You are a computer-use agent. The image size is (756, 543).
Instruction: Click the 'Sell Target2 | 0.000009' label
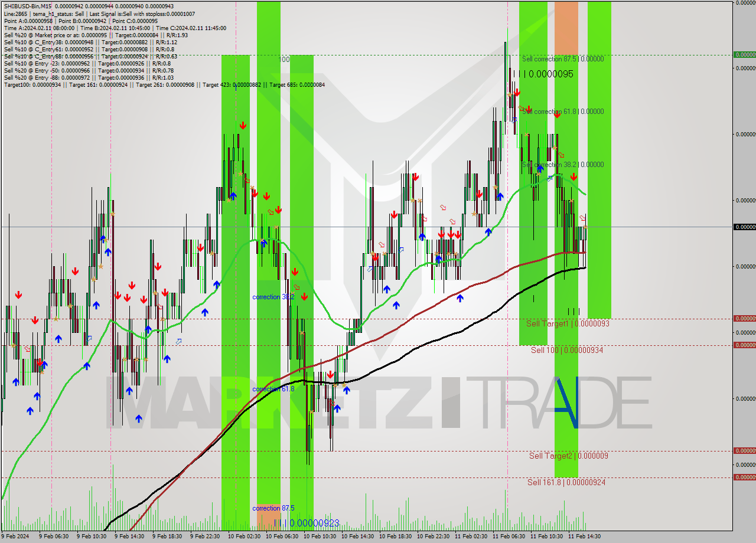pyautogui.click(x=568, y=456)
